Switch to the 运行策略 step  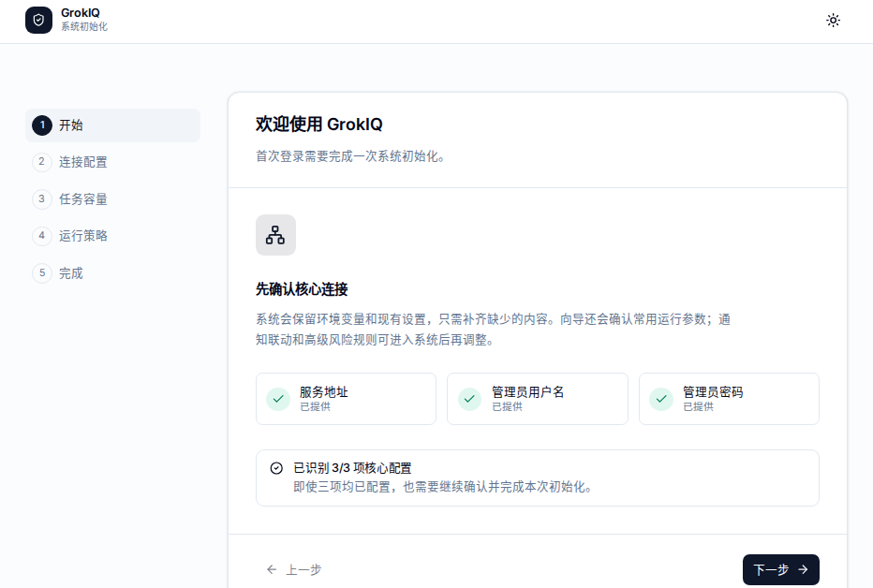(112, 236)
